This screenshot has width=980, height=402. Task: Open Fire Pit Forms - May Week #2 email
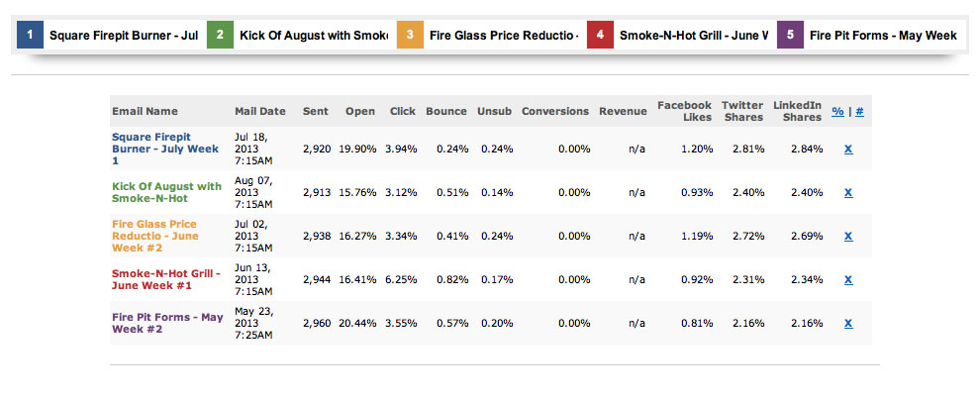166,323
